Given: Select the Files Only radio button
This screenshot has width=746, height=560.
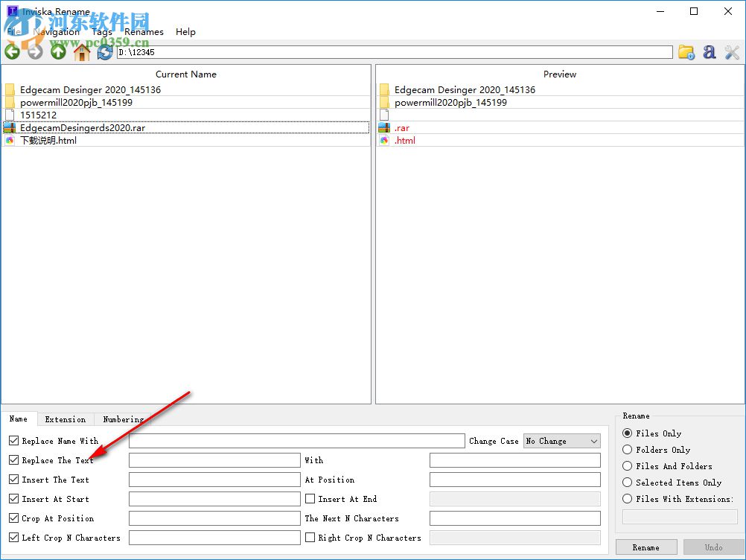Looking at the screenshot, I should click(628, 433).
